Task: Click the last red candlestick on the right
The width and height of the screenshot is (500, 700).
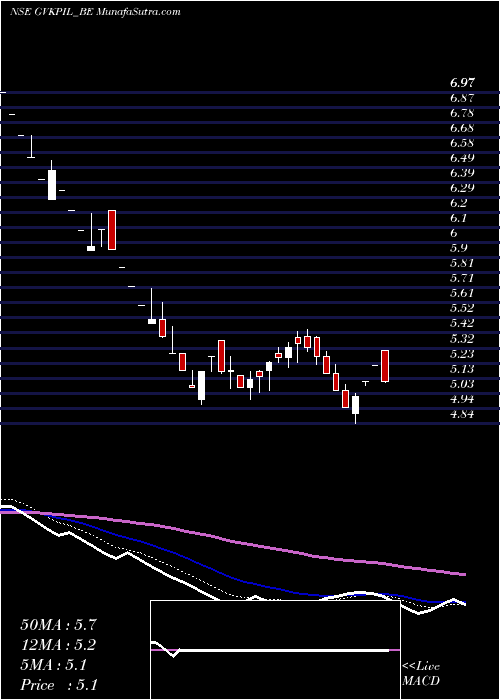Action: click(x=385, y=366)
